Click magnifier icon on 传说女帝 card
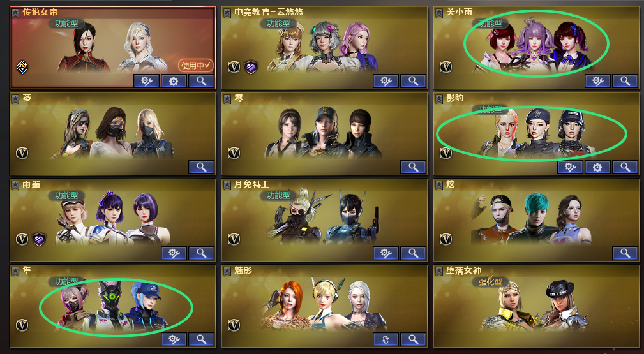Image resolution: width=644 pixels, height=354 pixels. coord(201,81)
